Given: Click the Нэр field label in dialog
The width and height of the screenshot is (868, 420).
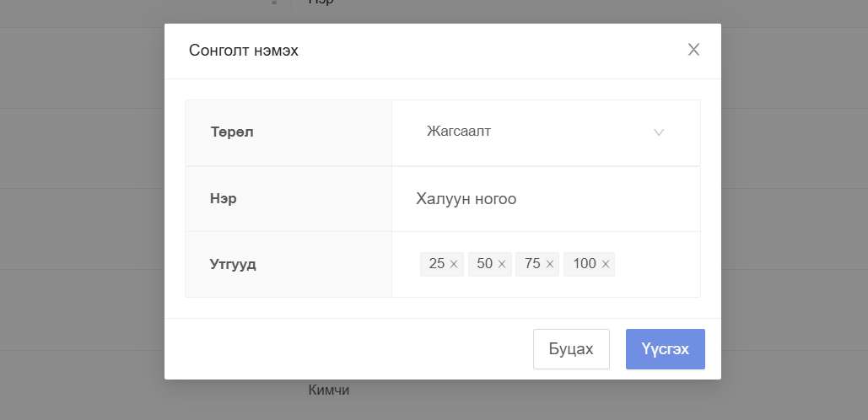Looking at the screenshot, I should [x=224, y=199].
